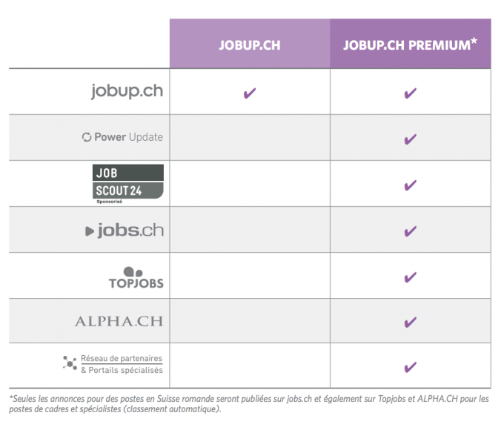Click the Premium checkmark in Power Update row
This screenshot has width=504, height=427.
click(x=410, y=139)
